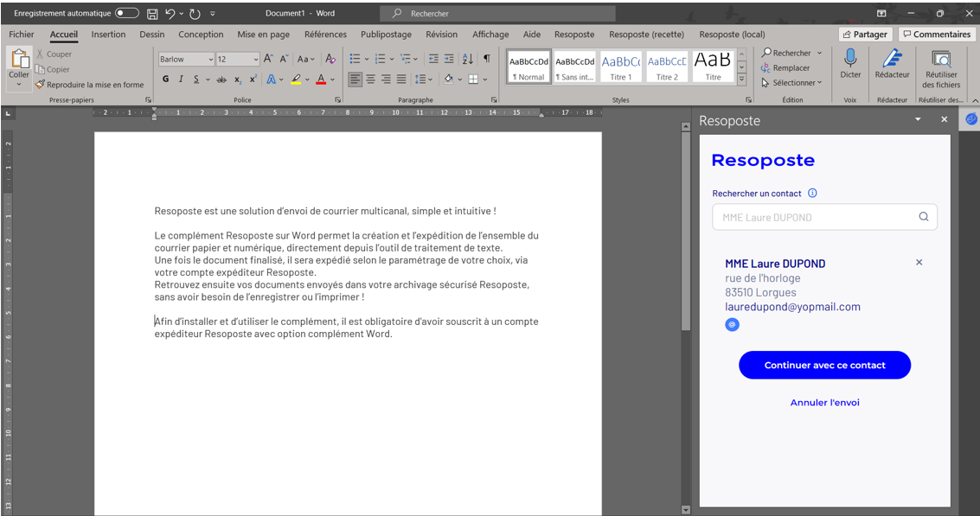Open Commentaires

(936, 35)
